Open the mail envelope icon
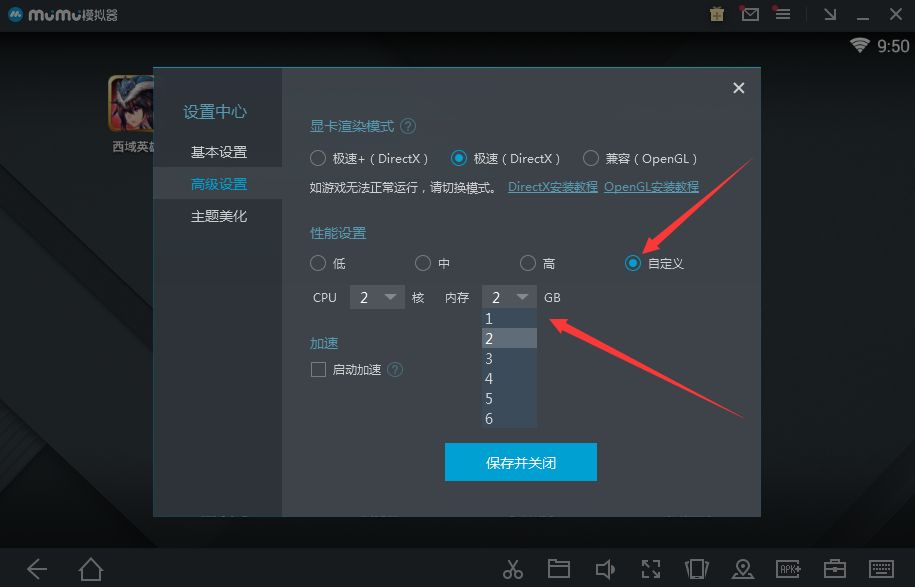 [750, 14]
